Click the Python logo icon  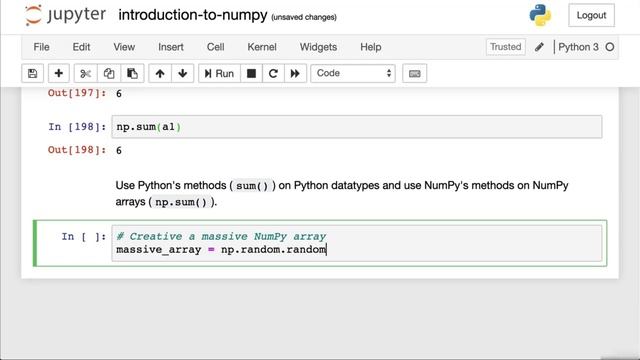[x=540, y=15]
